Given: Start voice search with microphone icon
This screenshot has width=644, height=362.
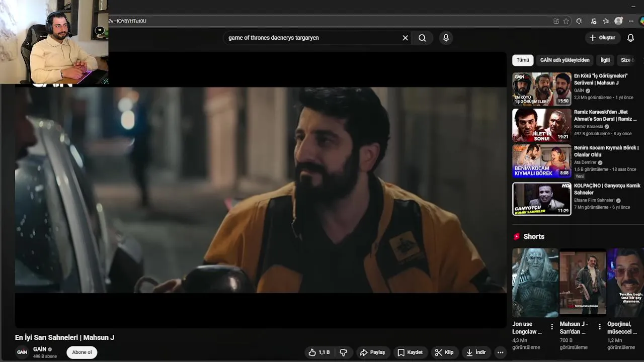Looking at the screenshot, I should 446,38.
